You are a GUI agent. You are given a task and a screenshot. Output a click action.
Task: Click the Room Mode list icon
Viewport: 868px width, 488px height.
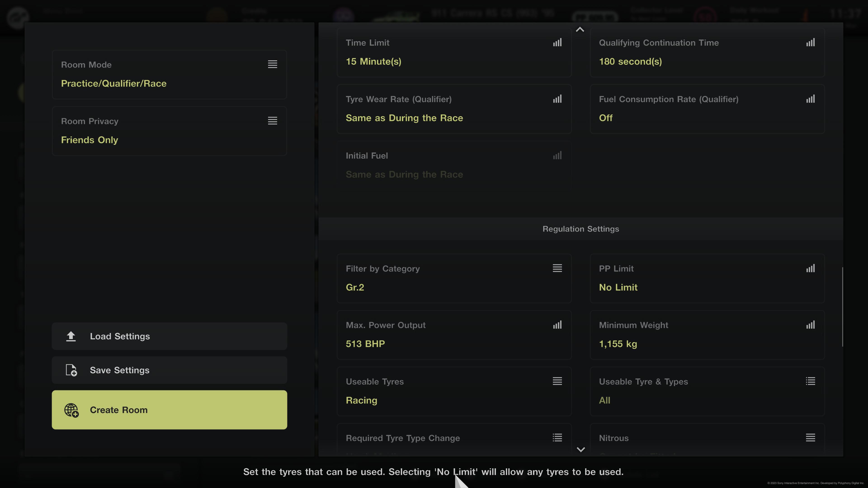[x=272, y=64]
